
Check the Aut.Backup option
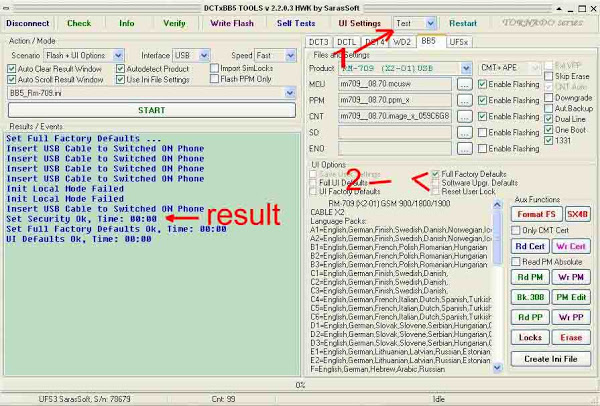tap(548, 108)
